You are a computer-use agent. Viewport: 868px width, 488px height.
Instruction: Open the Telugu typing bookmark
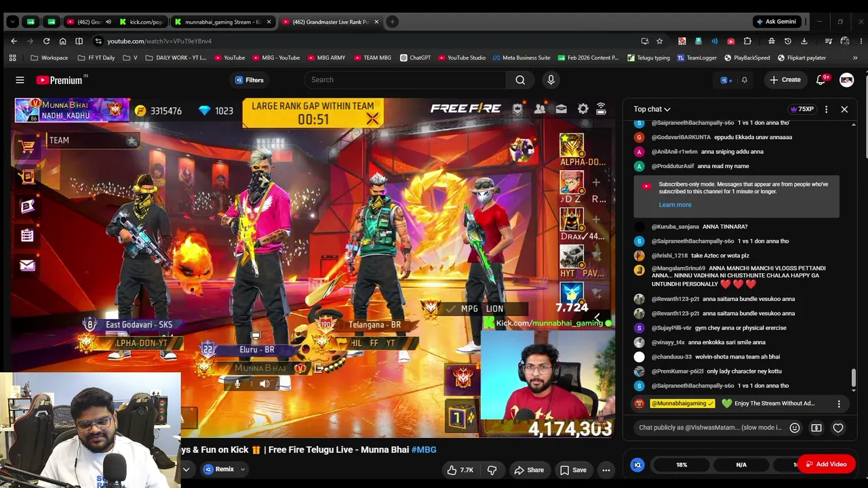[x=649, y=58]
